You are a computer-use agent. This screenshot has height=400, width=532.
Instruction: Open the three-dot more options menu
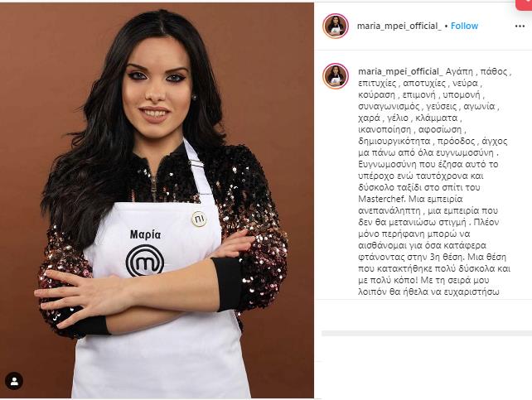coord(520,27)
